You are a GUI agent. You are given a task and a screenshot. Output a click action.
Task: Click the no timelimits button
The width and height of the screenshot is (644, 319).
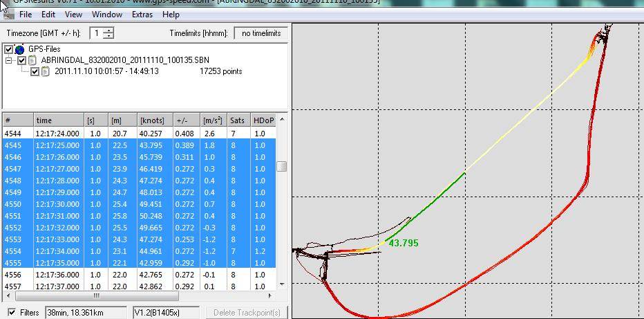point(261,33)
